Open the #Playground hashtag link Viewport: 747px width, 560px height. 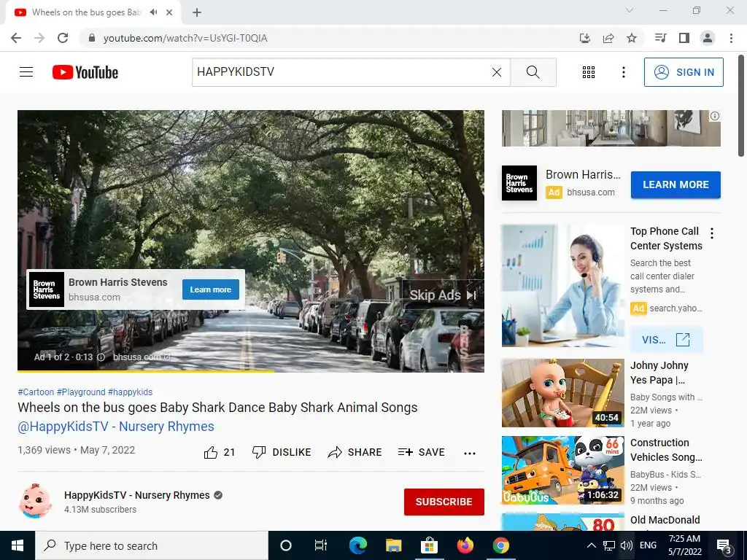coord(81,392)
